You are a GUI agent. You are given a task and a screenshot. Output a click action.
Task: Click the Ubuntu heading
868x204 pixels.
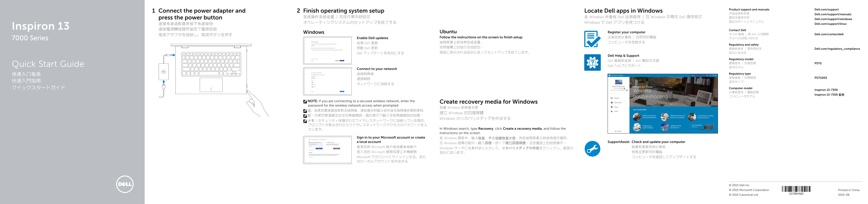448,32
